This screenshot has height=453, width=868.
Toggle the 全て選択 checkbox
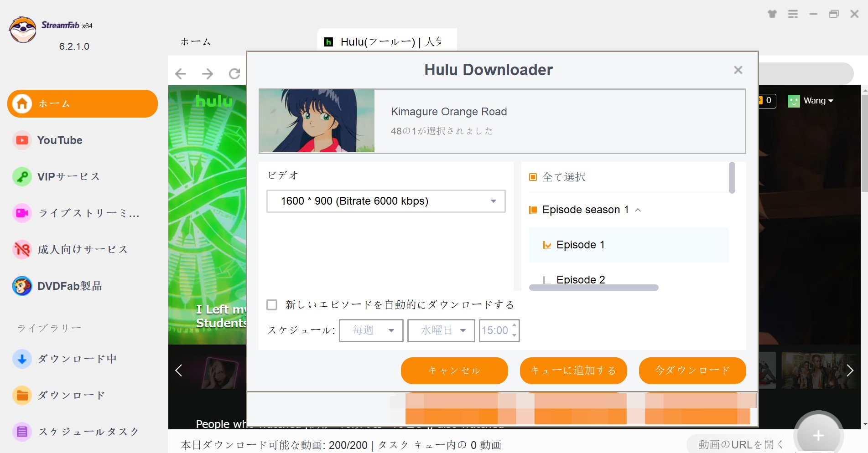pos(533,177)
